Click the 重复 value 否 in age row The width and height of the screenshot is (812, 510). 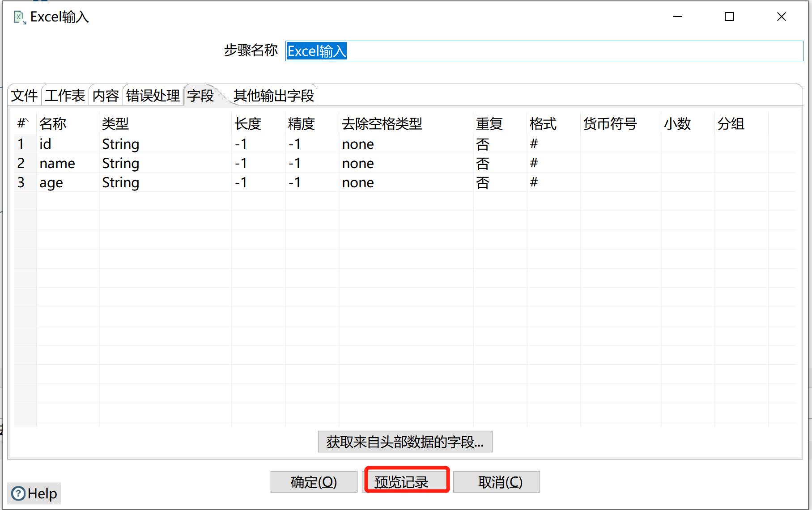click(500, 182)
